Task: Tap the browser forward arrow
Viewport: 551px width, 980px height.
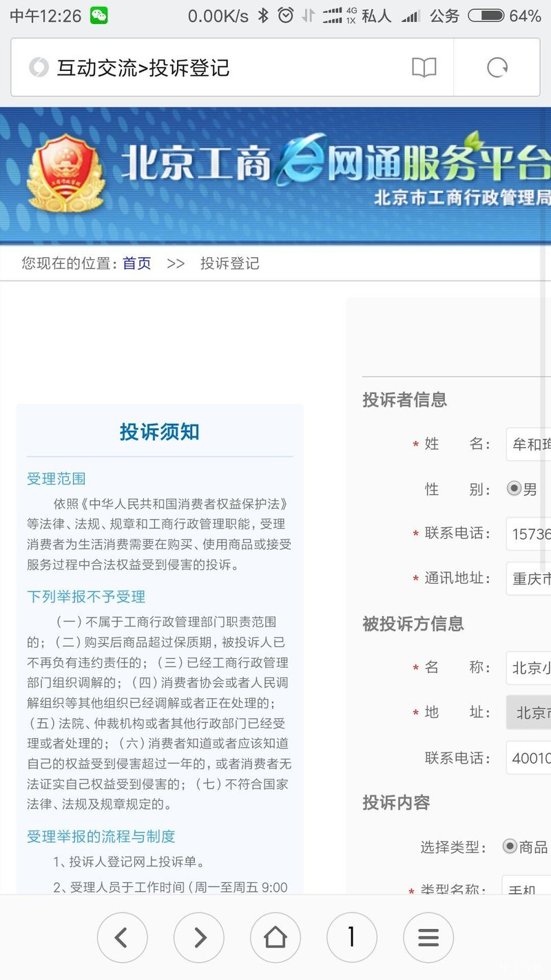Action: tap(199, 937)
